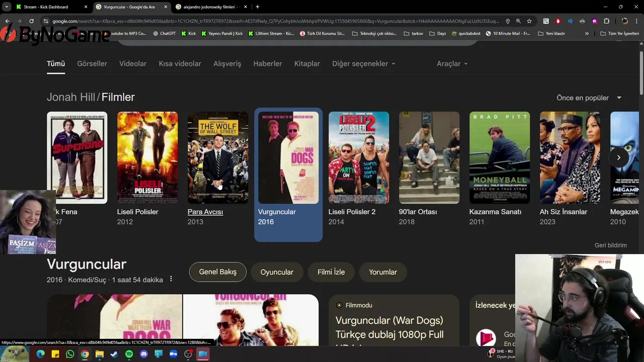Open the ChatGPT bookmark
644x362 pixels.
pyautogui.click(x=164, y=34)
